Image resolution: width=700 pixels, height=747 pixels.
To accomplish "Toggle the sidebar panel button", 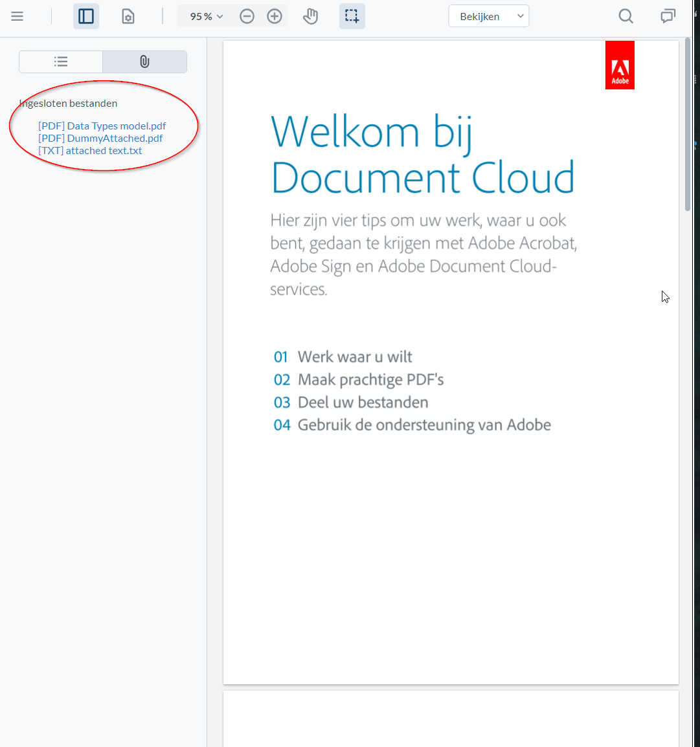I will (x=86, y=17).
